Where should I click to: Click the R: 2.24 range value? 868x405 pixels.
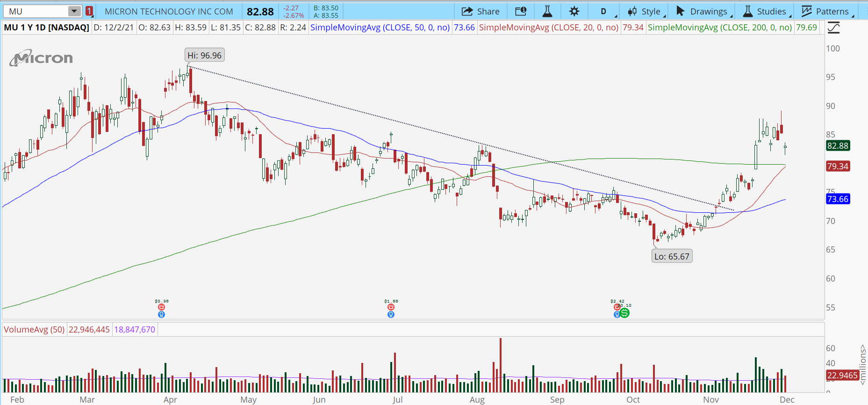[293, 28]
